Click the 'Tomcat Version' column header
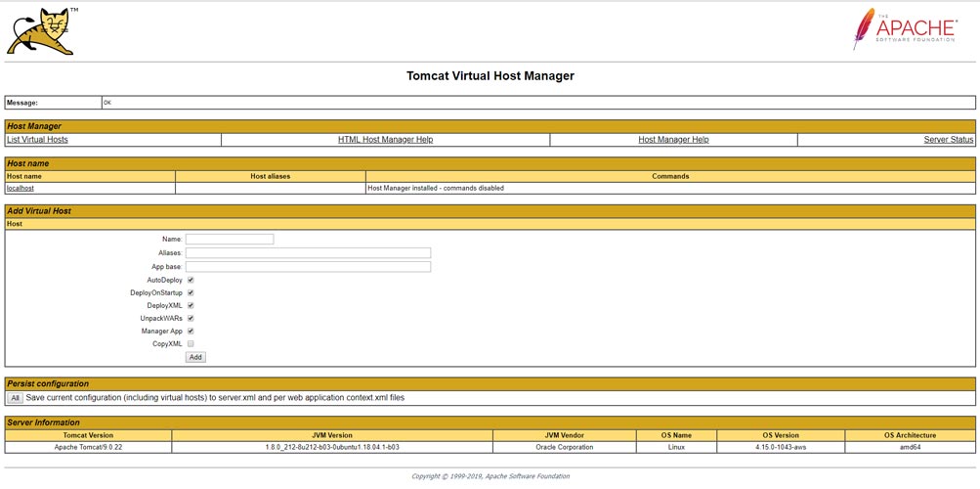The width and height of the screenshot is (980, 489). coord(88,435)
